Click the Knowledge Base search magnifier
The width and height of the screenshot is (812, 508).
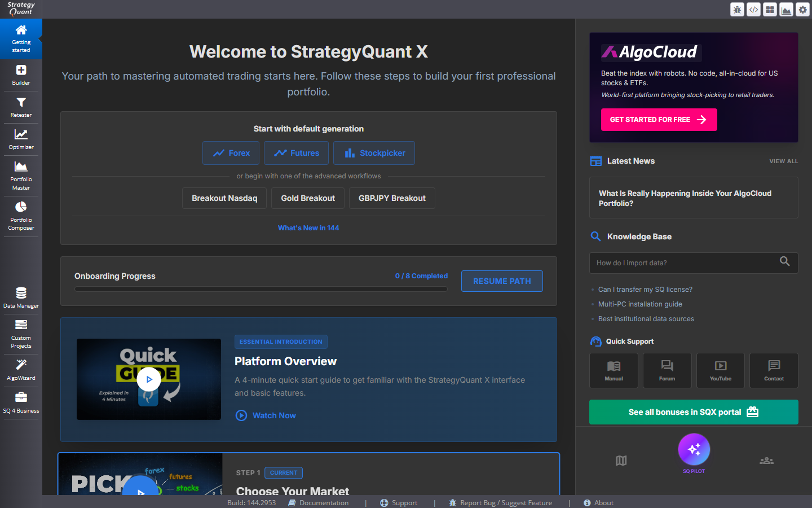784,261
